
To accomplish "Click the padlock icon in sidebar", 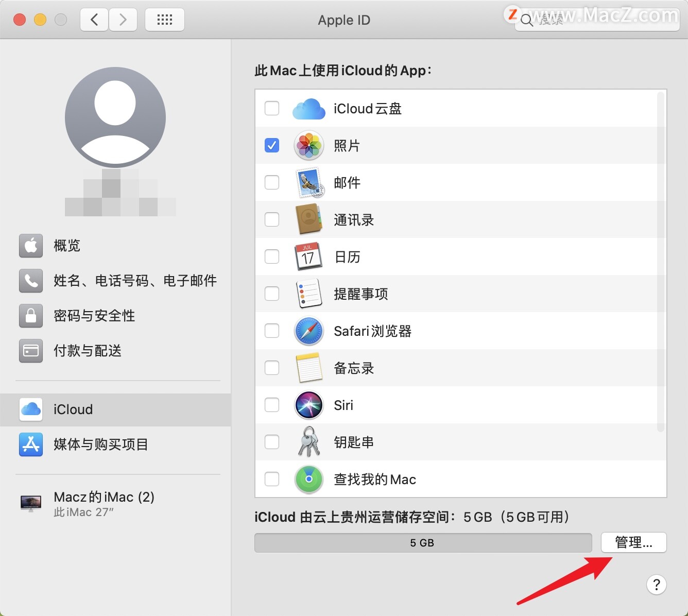I will pos(31,316).
